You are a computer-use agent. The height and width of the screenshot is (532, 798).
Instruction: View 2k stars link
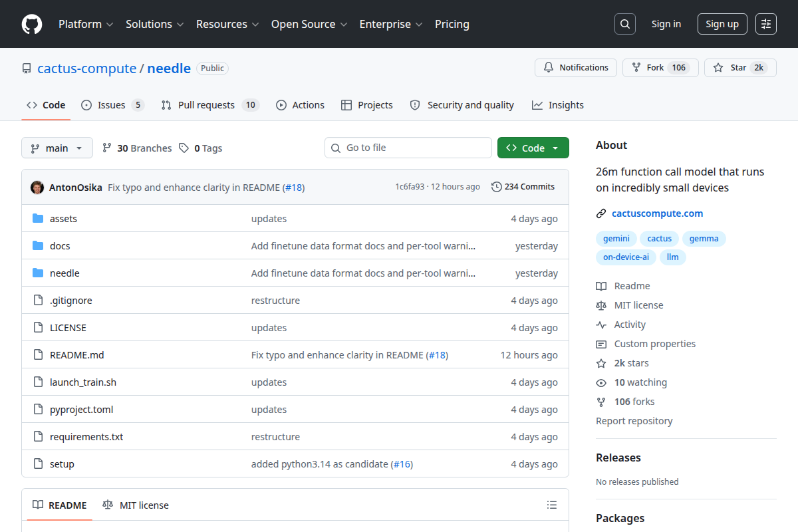[x=622, y=363]
